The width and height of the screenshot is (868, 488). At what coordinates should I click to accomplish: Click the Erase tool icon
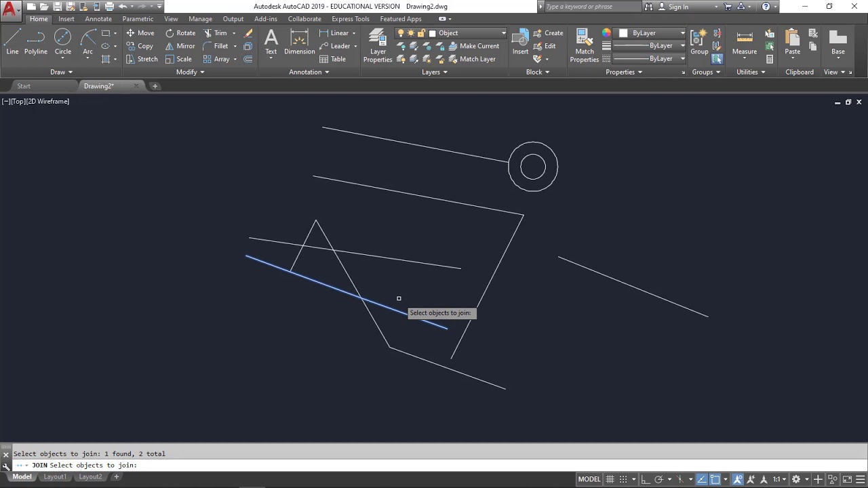click(x=248, y=33)
